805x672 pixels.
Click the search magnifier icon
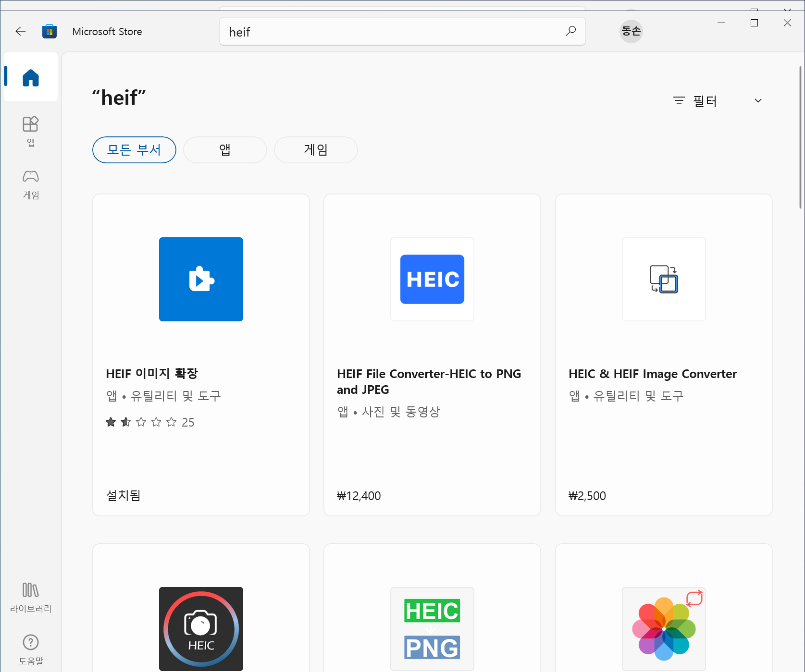[x=570, y=32]
